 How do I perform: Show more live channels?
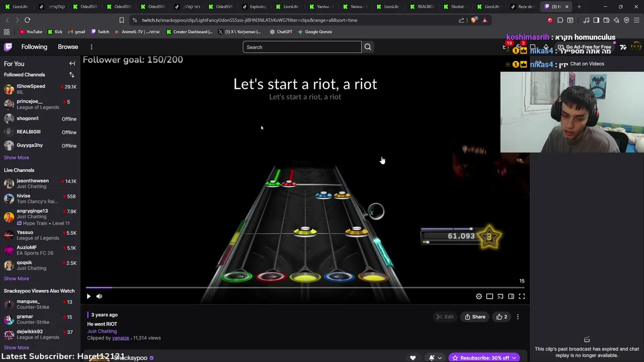click(16, 279)
